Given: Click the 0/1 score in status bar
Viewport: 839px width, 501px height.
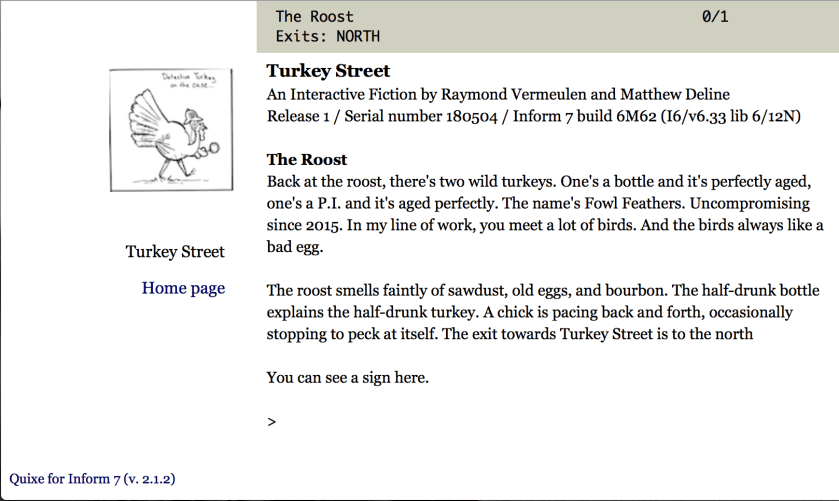Looking at the screenshot, I should pyautogui.click(x=715, y=16).
